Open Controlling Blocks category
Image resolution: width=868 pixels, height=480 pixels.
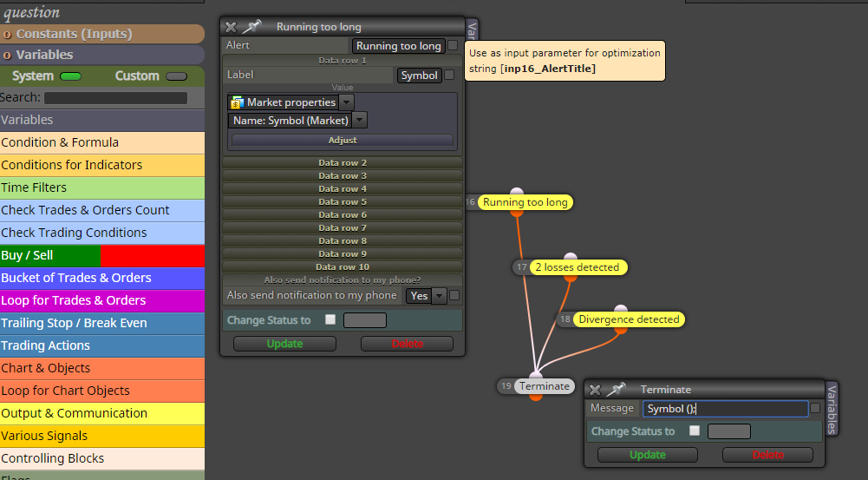point(101,459)
